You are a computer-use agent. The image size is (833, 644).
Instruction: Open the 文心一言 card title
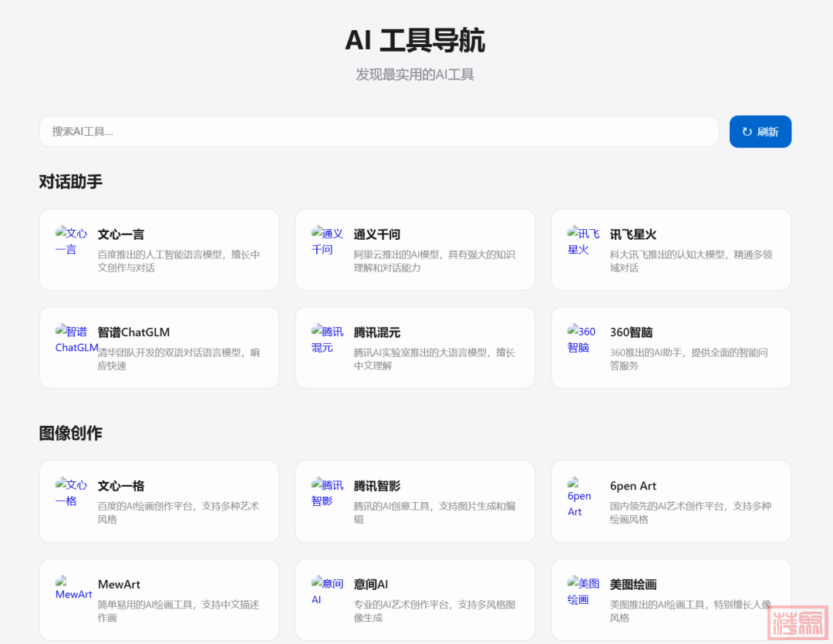coord(120,234)
